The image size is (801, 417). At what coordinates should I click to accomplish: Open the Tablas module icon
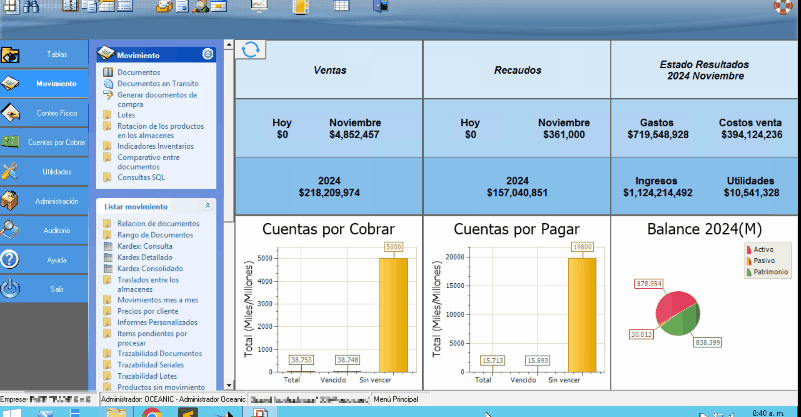[x=11, y=54]
